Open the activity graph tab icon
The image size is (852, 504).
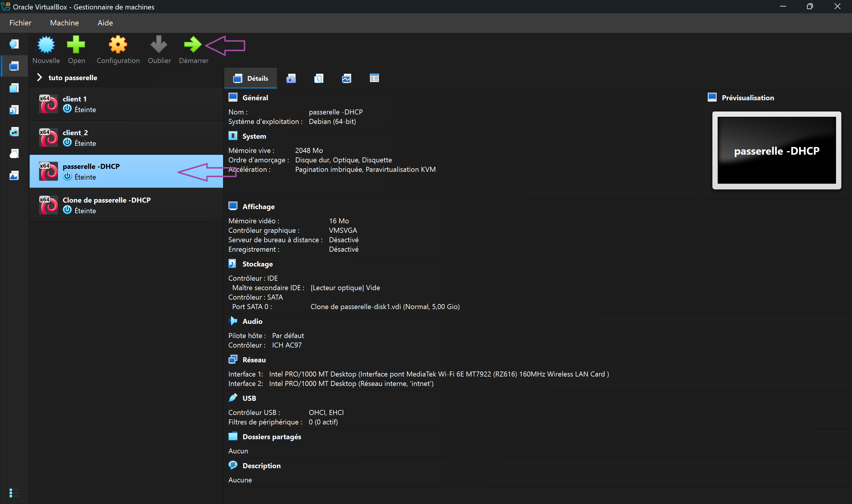(346, 78)
